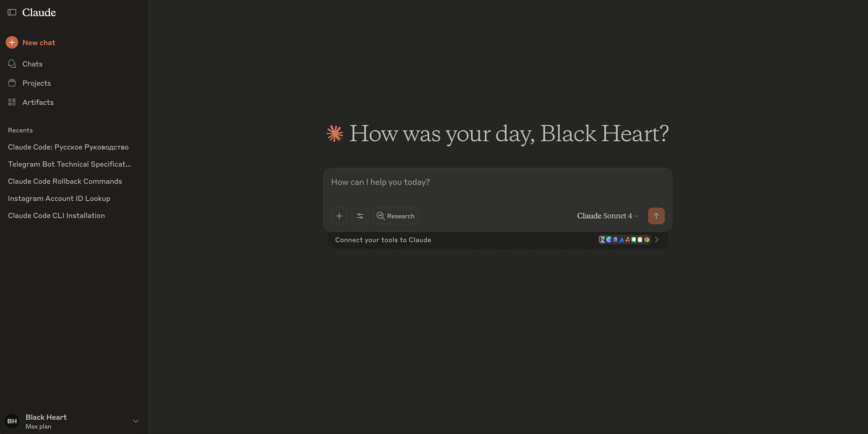The width and height of the screenshot is (868, 434).
Task: Click the 'Black Heart' account name
Action: (46, 417)
